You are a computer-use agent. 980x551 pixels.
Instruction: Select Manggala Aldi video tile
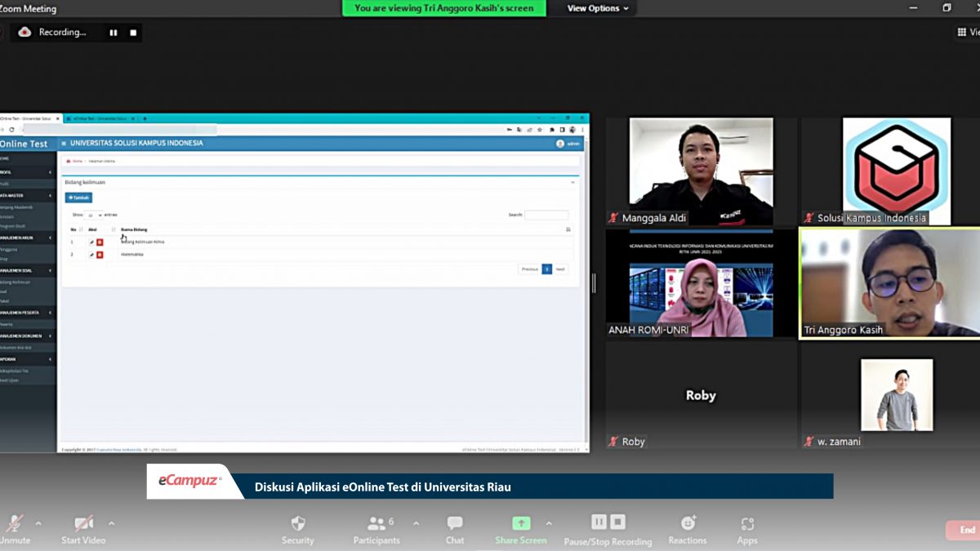(x=702, y=171)
